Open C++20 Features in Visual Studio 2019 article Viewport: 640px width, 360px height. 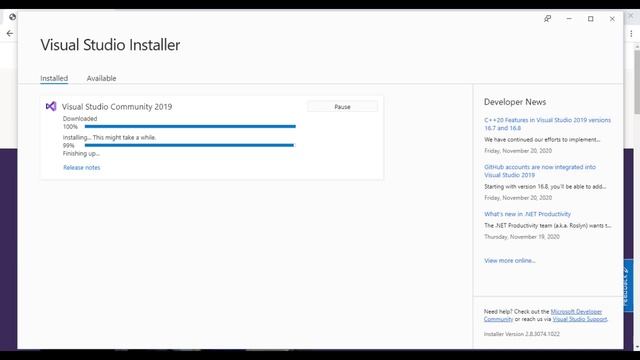click(547, 124)
